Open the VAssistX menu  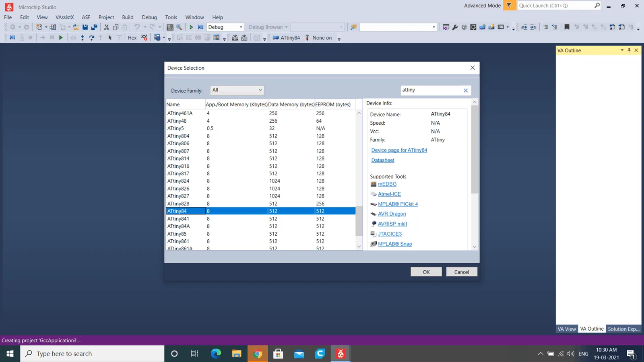(65, 17)
